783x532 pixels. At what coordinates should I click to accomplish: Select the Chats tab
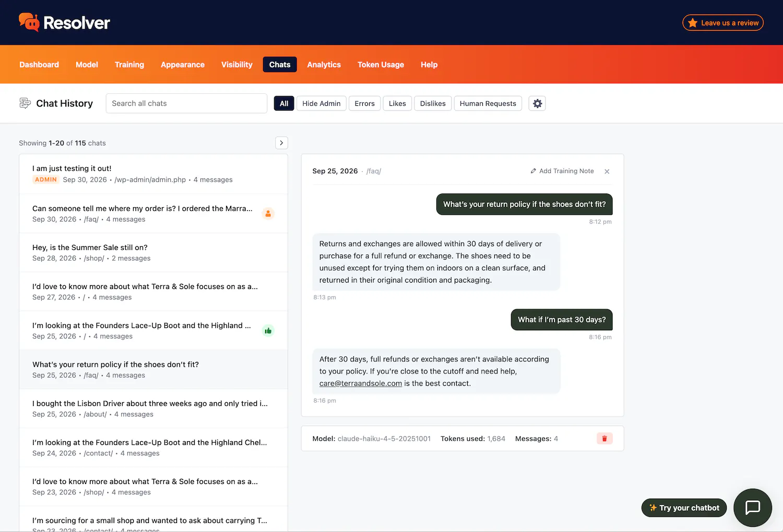(x=280, y=65)
